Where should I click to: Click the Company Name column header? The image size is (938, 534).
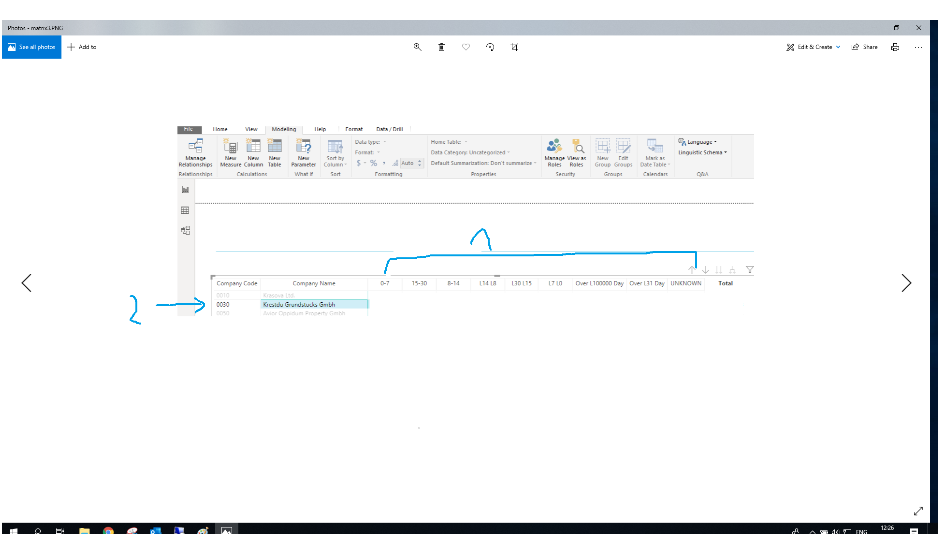point(314,283)
